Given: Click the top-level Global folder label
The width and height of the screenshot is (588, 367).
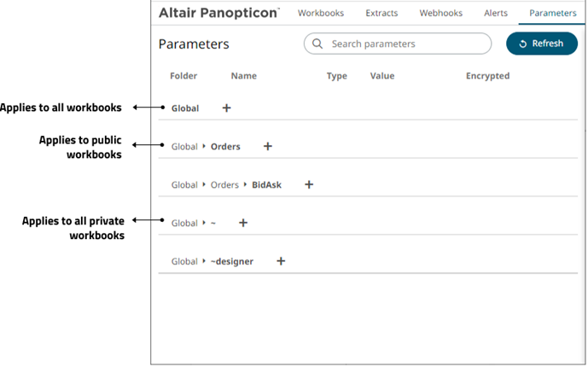Looking at the screenshot, I should click(x=185, y=108).
